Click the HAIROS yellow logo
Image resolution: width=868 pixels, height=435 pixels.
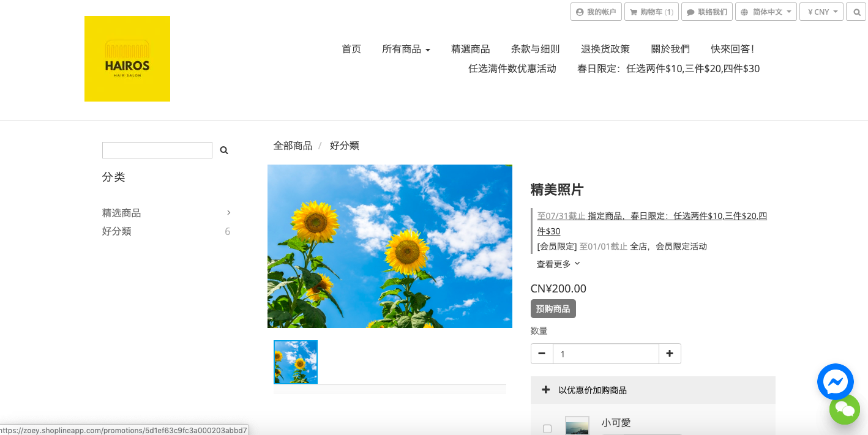click(127, 59)
